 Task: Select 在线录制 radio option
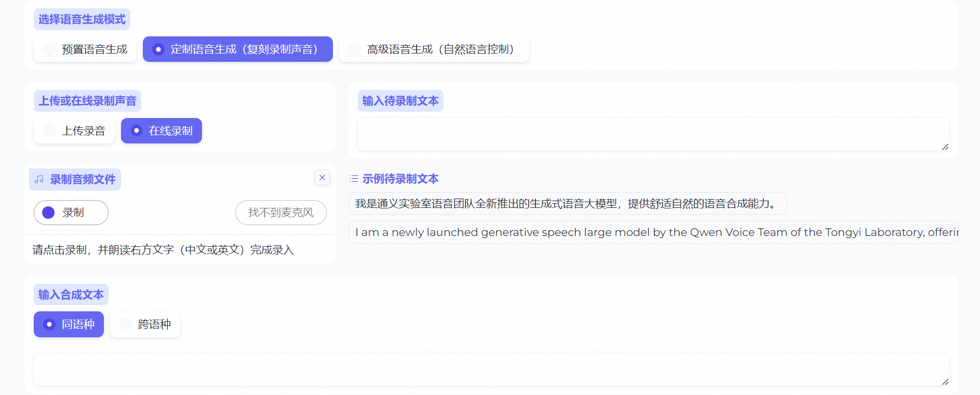point(162,131)
